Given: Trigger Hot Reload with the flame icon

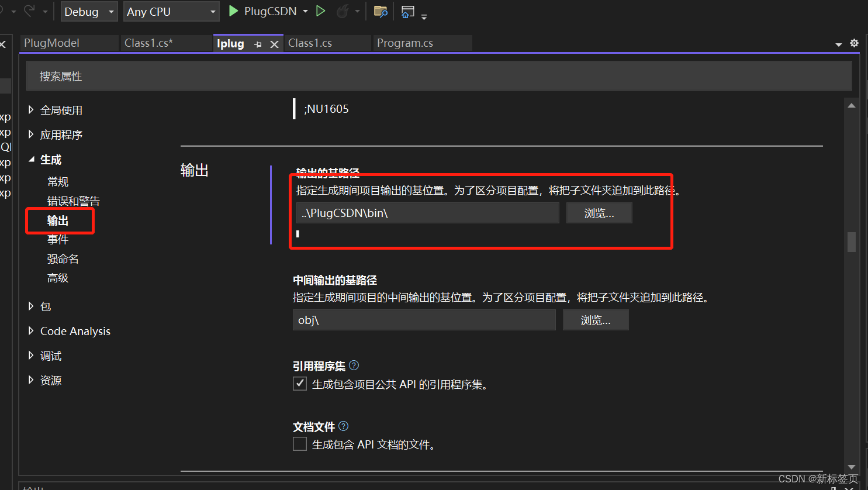Looking at the screenshot, I should pyautogui.click(x=344, y=11).
